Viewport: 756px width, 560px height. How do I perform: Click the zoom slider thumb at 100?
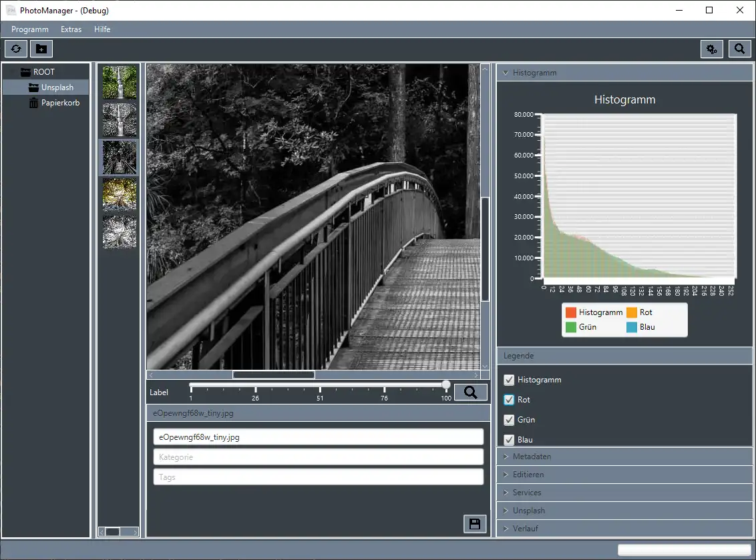446,384
